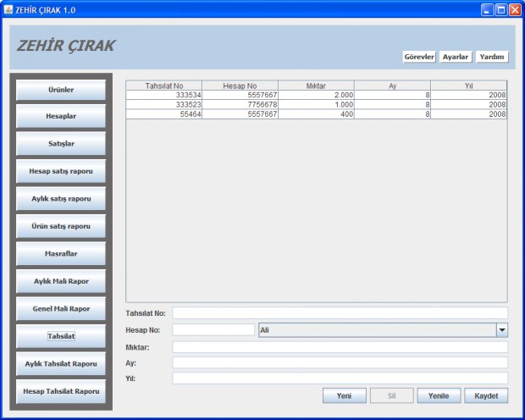Click the dropdown arrow next to Ali
The height and width of the screenshot is (420, 525).
(x=502, y=330)
